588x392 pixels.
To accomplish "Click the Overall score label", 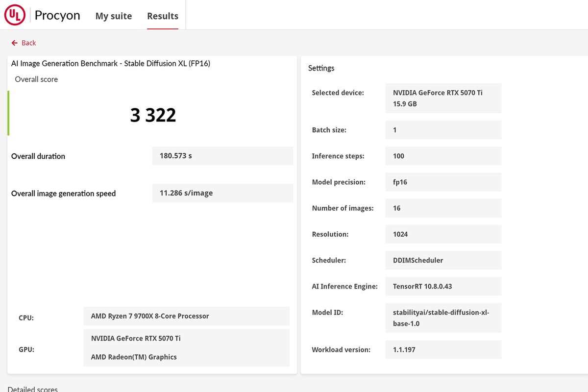I will click(36, 79).
